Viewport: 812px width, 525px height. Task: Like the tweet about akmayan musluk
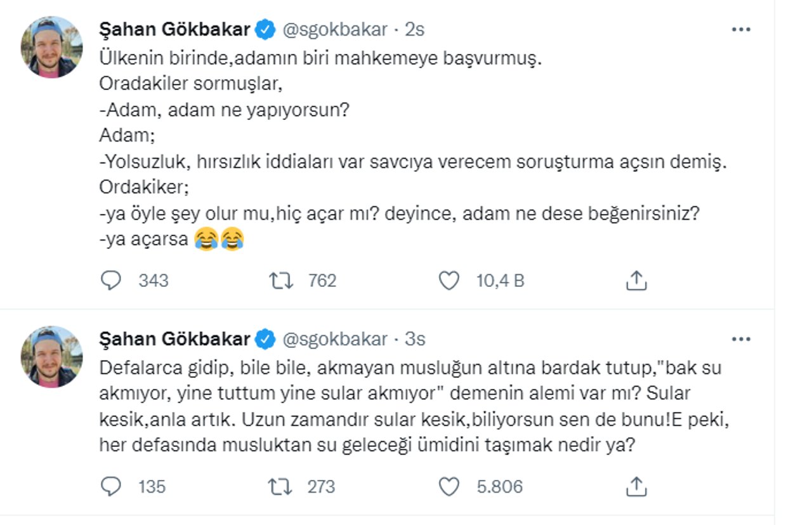tap(449, 487)
